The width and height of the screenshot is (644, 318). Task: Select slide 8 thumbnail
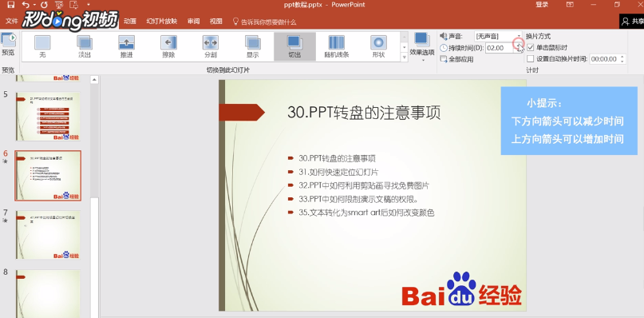tap(48, 293)
